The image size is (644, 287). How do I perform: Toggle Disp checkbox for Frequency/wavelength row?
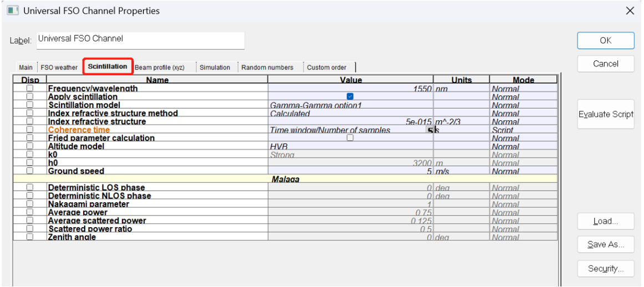click(x=30, y=89)
